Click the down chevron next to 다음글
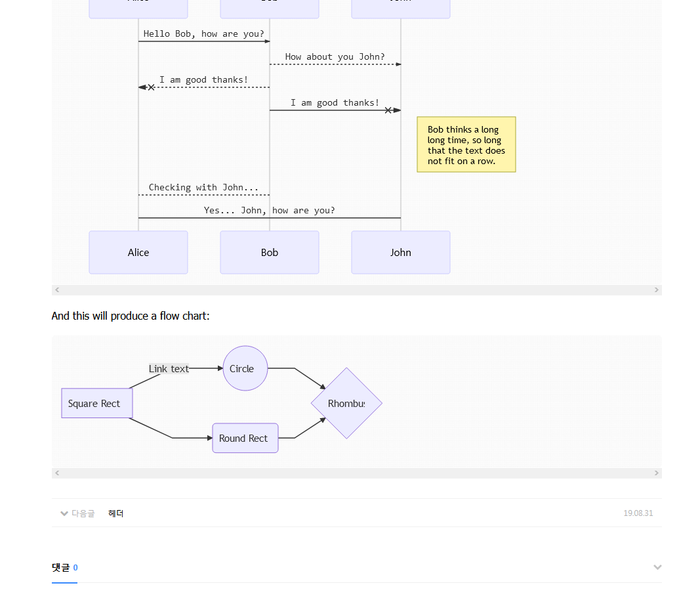The width and height of the screenshot is (700, 598). (x=64, y=513)
